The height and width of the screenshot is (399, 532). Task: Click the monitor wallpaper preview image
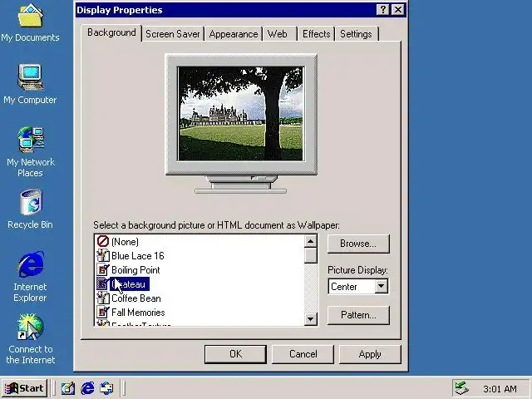240,113
